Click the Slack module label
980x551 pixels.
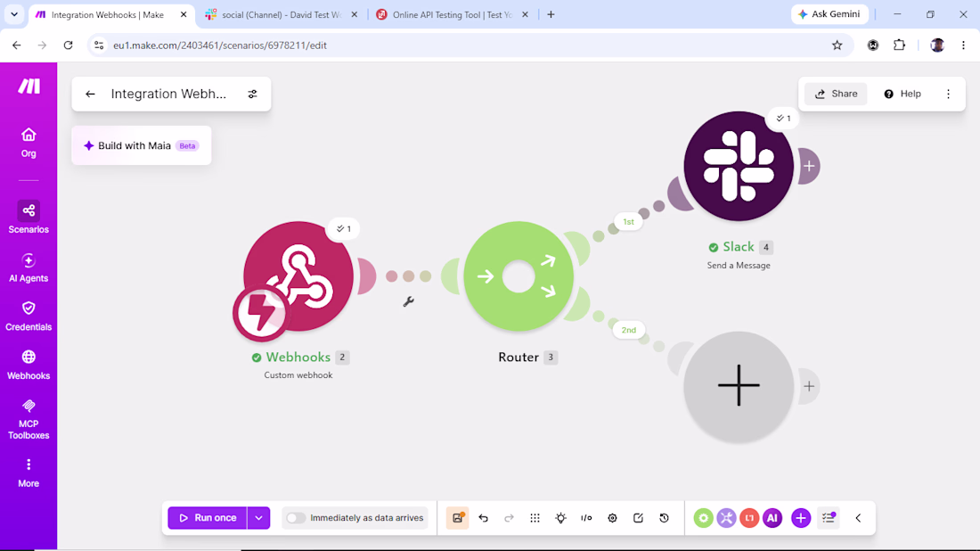click(739, 247)
